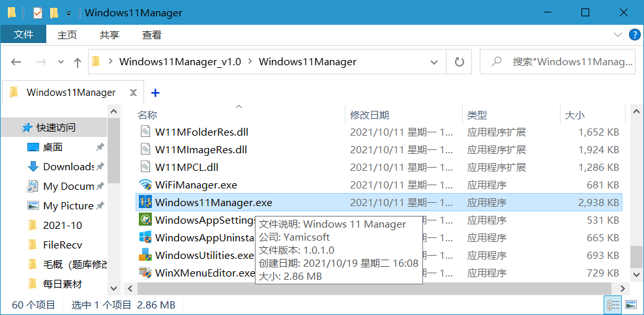Open recent locations dropdown arrow
Screen dimensions: 644x315
coord(61,62)
